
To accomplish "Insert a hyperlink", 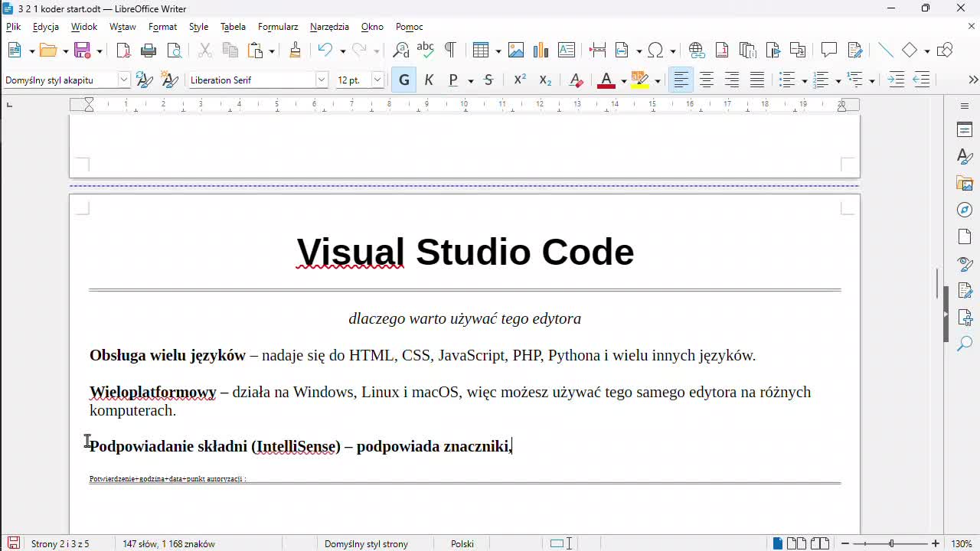I will coord(696,50).
